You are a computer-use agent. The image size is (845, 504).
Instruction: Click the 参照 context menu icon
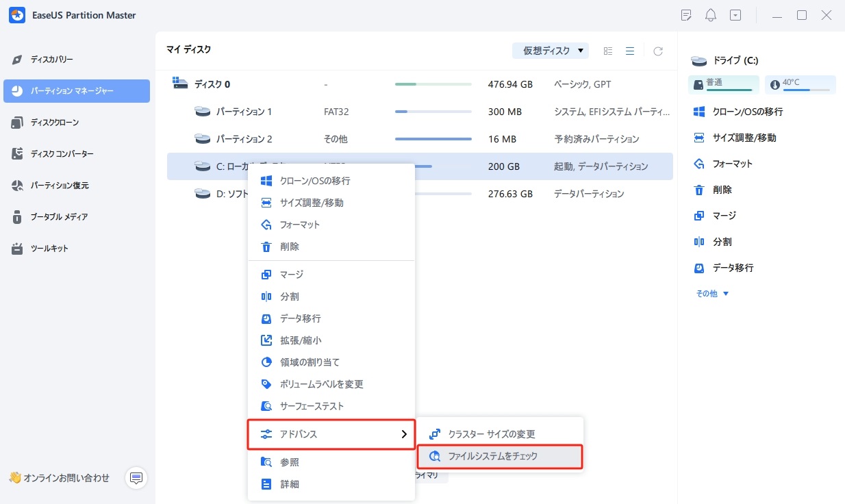click(266, 462)
